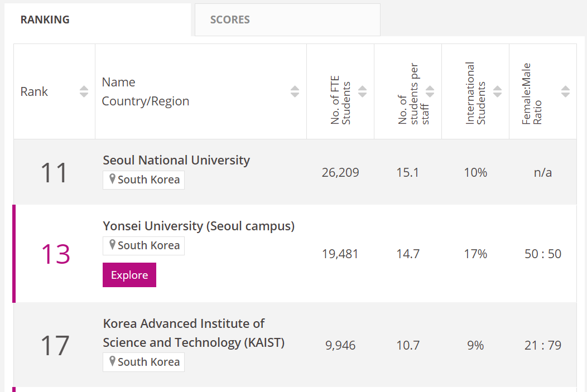Click the Rank column header text
Image resolution: width=587 pixels, height=392 pixels.
[34, 91]
